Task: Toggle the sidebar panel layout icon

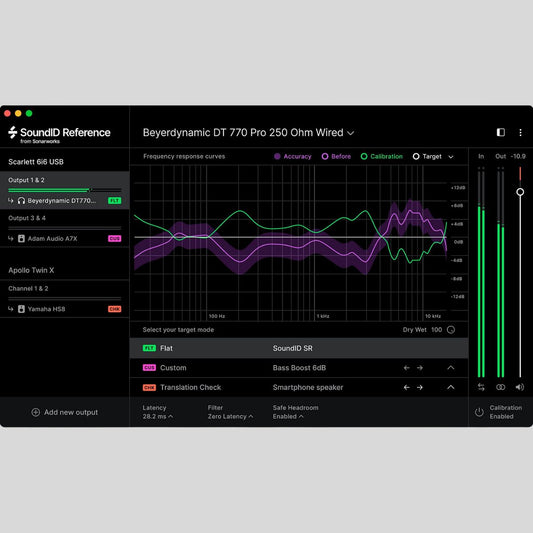Action: click(x=501, y=132)
